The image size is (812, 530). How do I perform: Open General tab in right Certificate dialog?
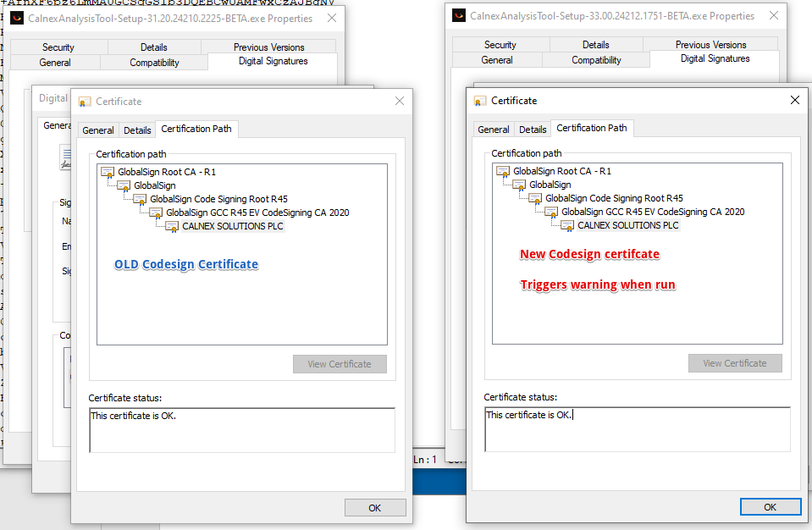point(493,130)
